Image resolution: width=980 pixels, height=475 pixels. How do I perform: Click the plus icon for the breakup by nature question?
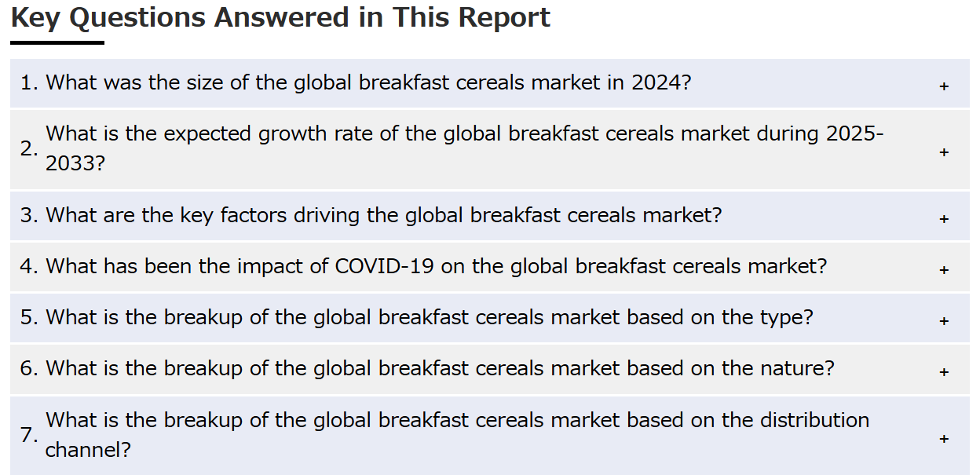tap(944, 372)
